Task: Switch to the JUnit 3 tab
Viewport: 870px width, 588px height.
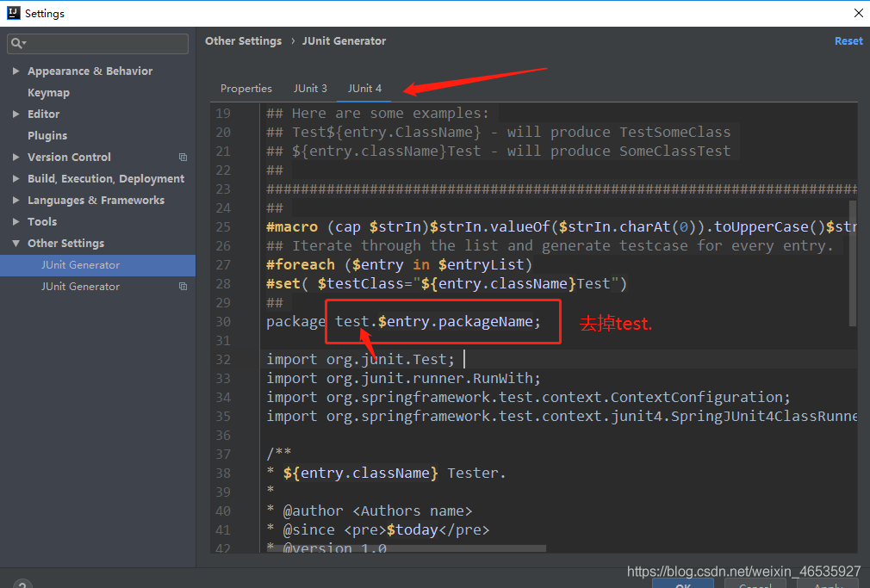Action: tap(310, 89)
